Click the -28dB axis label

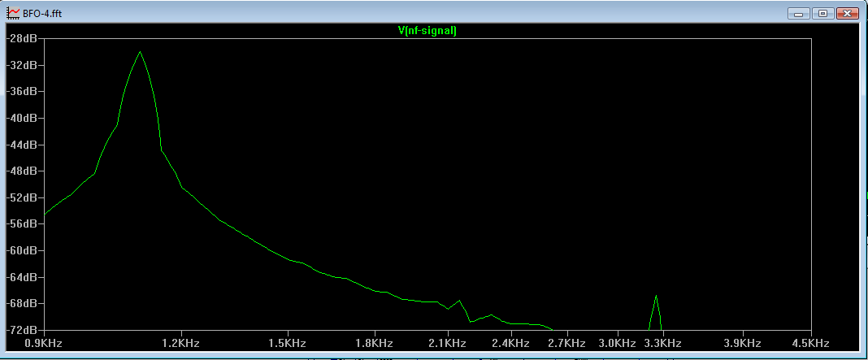click(21, 39)
